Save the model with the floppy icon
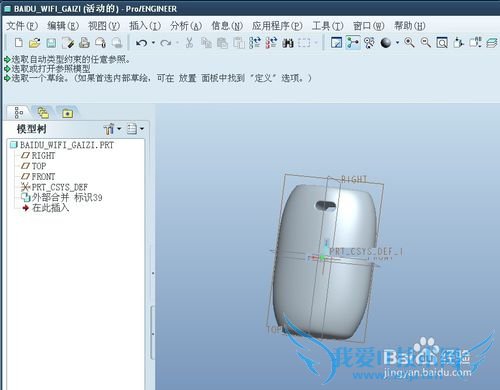This screenshot has height=390, width=500. [51, 43]
